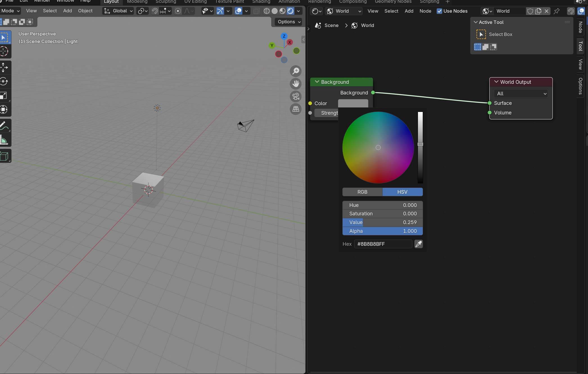Click the eyedropper icon beside Hex field
Screen dimensions: 588x374
(x=419, y=244)
